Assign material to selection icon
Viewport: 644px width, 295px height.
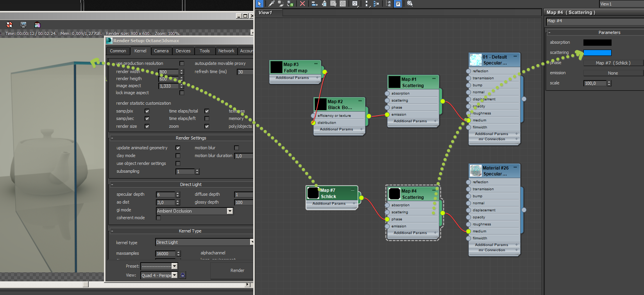coord(290,4)
